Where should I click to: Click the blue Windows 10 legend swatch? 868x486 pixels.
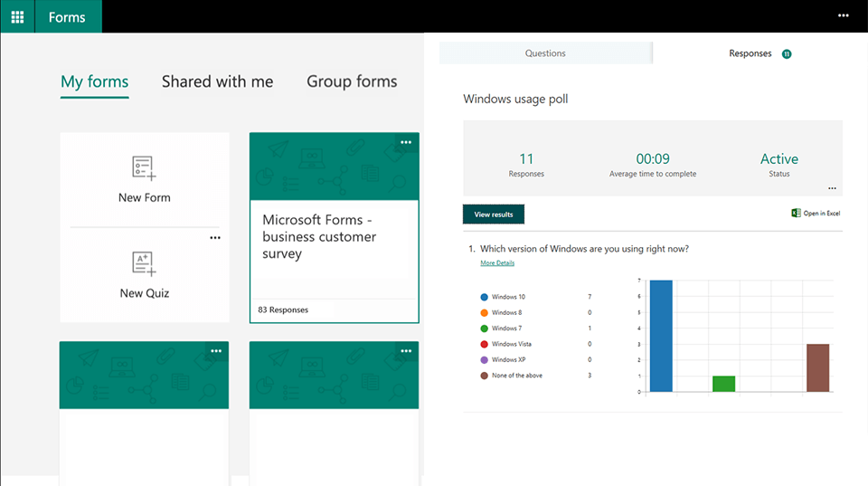pos(485,297)
